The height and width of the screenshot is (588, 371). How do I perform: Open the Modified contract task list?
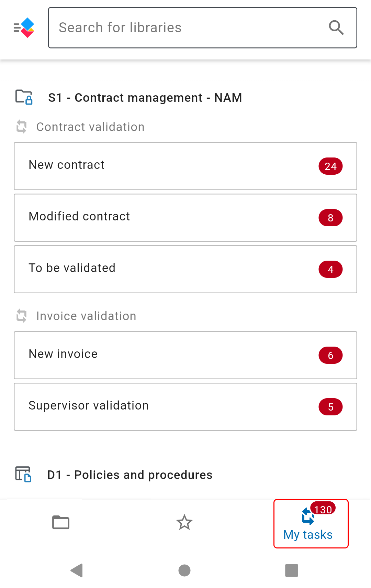(x=185, y=218)
